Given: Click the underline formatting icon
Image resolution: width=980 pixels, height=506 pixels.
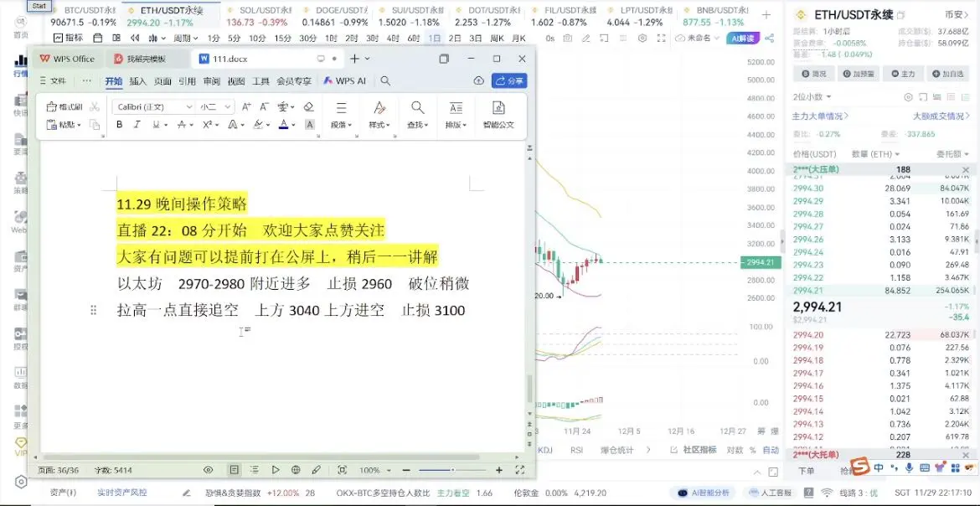Looking at the screenshot, I should pyautogui.click(x=157, y=125).
